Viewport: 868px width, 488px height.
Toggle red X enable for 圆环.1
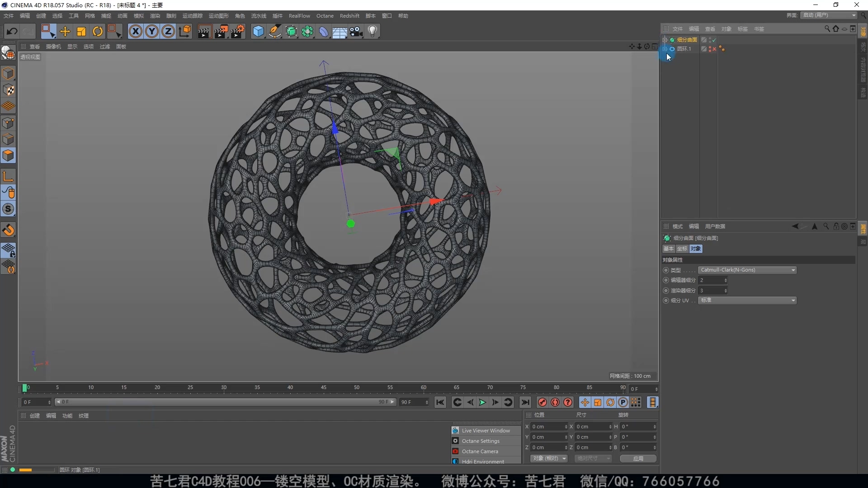[714, 49]
